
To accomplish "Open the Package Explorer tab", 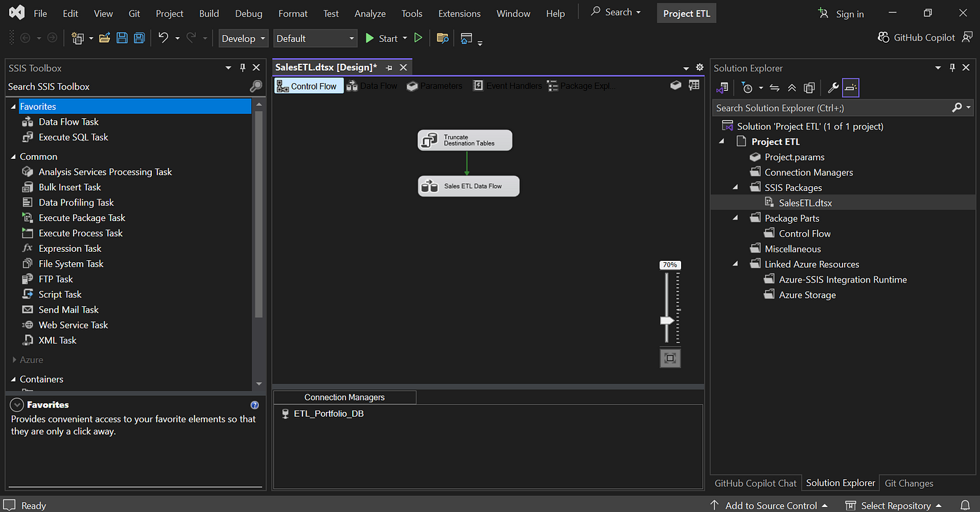I will (x=581, y=86).
